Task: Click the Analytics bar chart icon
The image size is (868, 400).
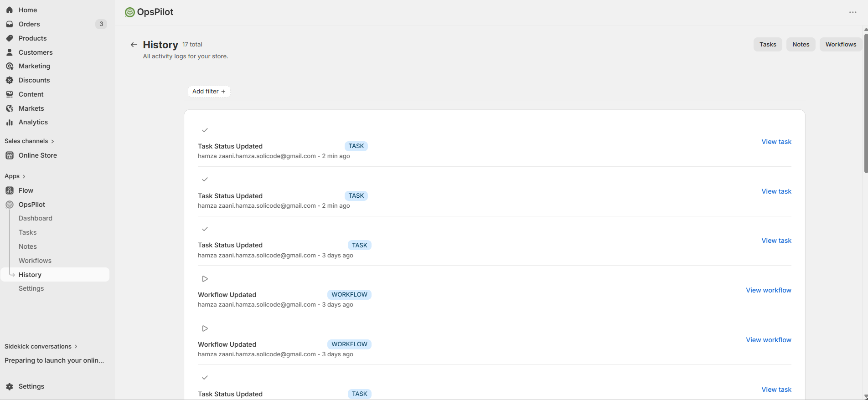Action: (x=10, y=122)
